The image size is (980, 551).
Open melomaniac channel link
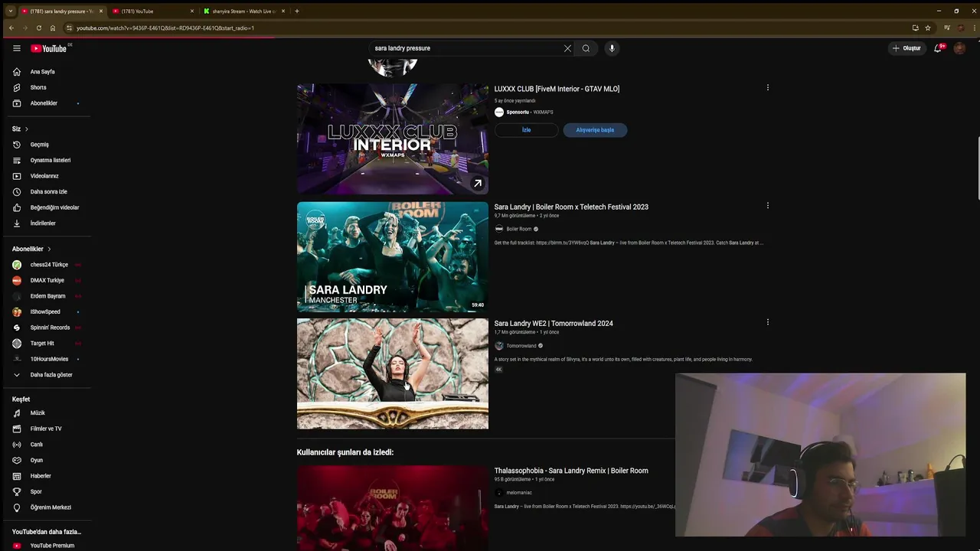(519, 493)
